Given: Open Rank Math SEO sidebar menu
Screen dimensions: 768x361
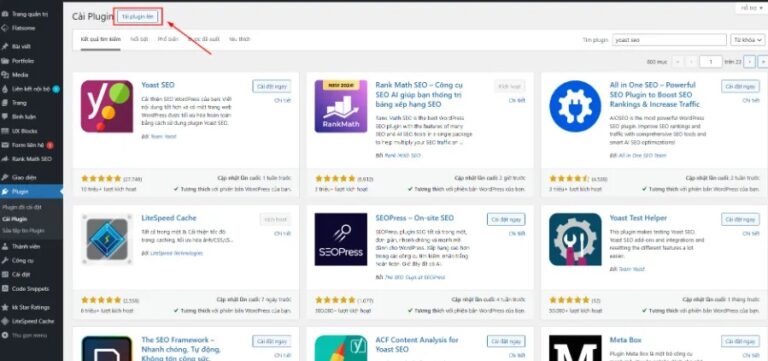Looking at the screenshot, I should [x=31, y=159].
